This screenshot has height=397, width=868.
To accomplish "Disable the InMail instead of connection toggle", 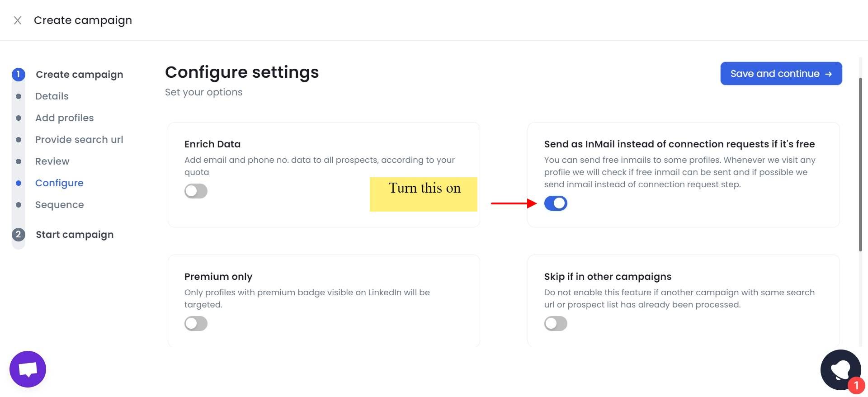I will point(556,203).
